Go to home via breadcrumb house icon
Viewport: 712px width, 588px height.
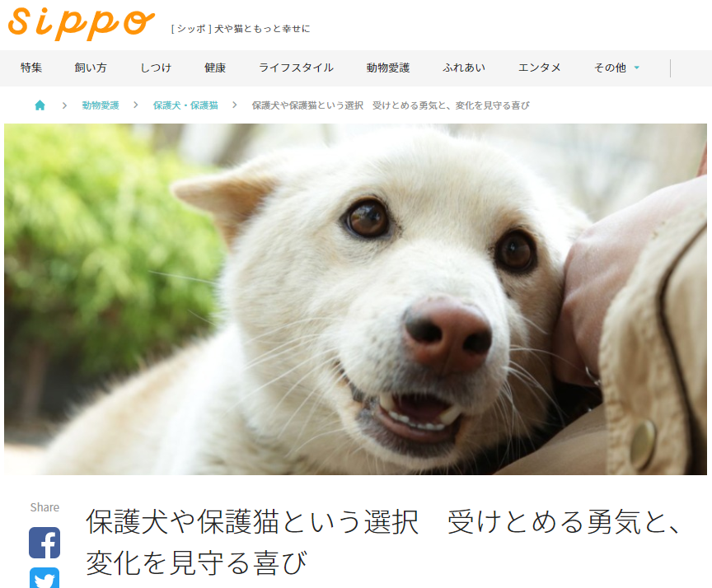pyautogui.click(x=40, y=105)
